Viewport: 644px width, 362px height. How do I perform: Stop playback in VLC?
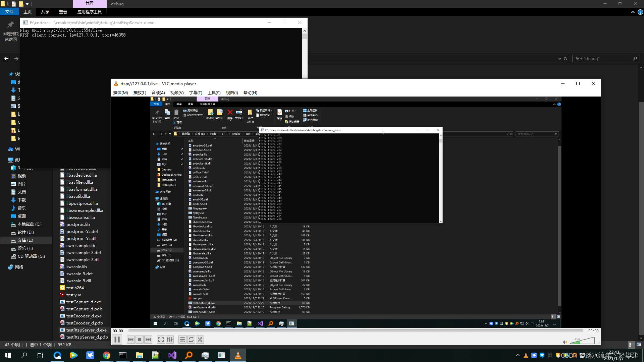[x=140, y=340]
